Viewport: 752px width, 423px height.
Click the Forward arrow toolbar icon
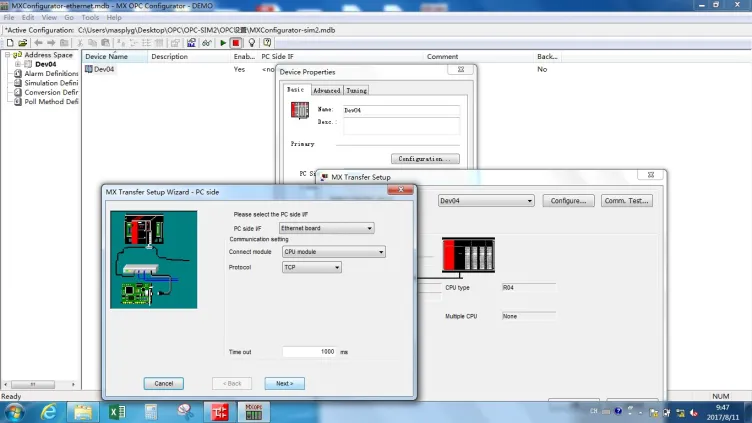(51, 43)
